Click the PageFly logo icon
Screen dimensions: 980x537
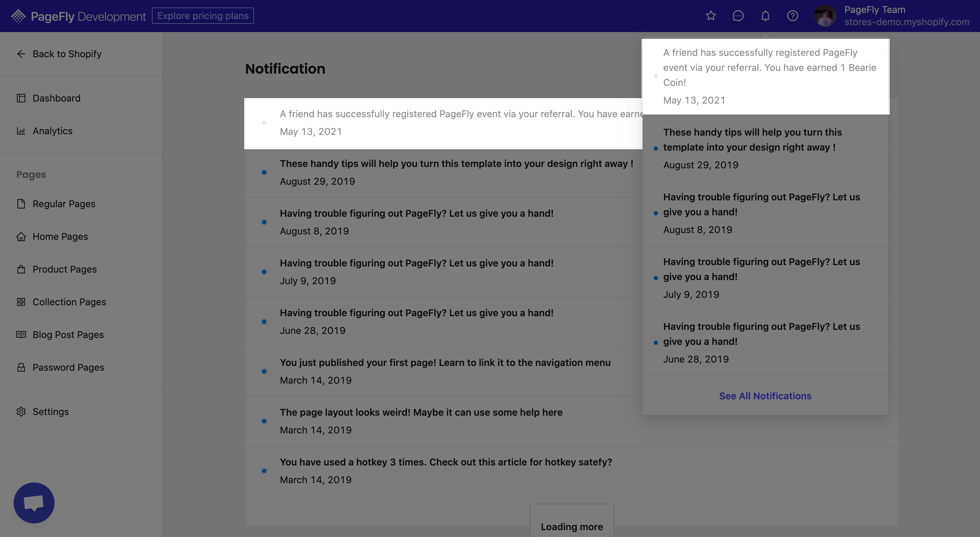[x=18, y=16]
